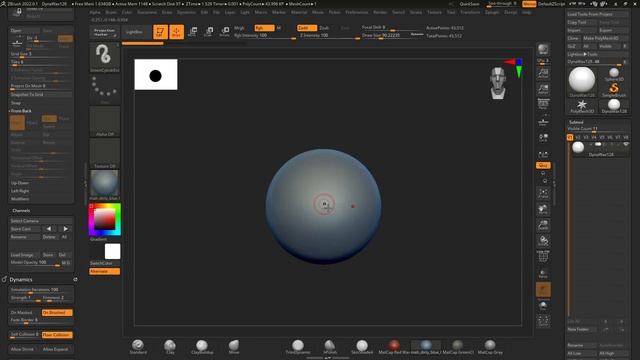This screenshot has width=640, height=360.
Task: Click the right shelf Rotate view icon
Action: (x=543, y=241)
